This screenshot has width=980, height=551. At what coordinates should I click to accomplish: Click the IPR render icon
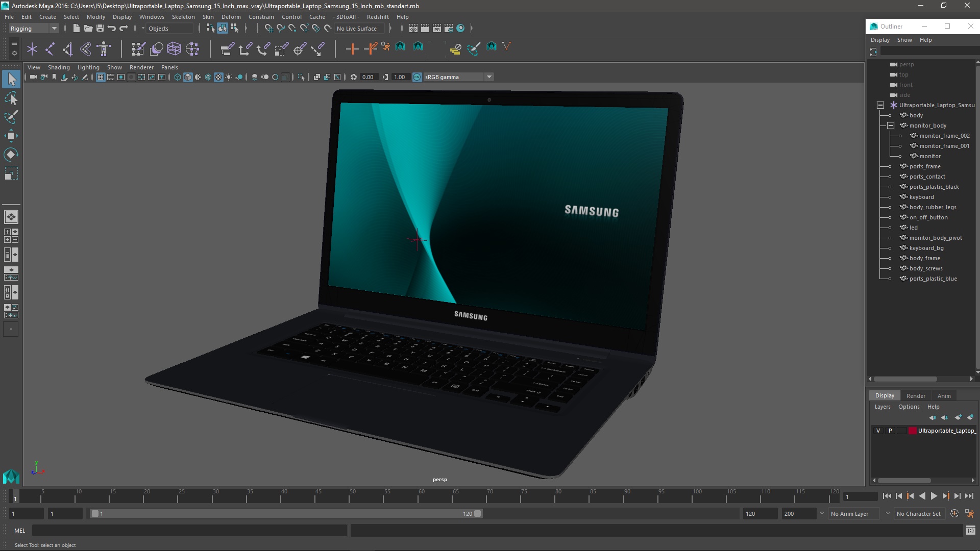[x=437, y=28]
